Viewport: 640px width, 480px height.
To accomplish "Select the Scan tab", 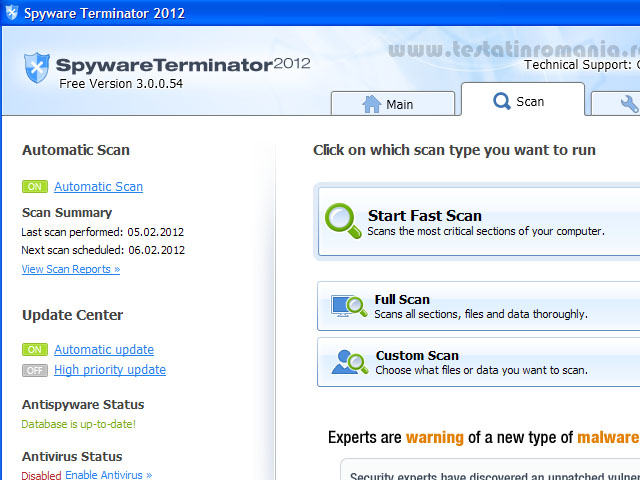I will click(x=523, y=100).
